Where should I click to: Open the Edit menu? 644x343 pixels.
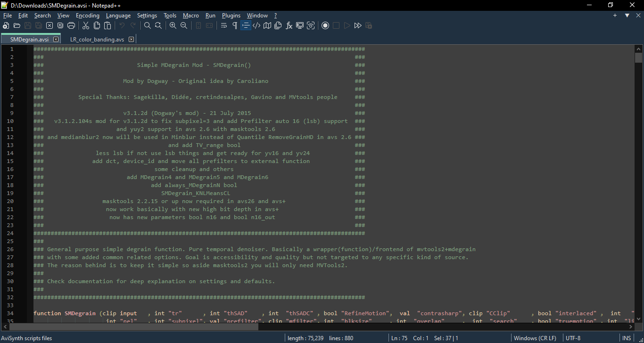[x=23, y=16]
